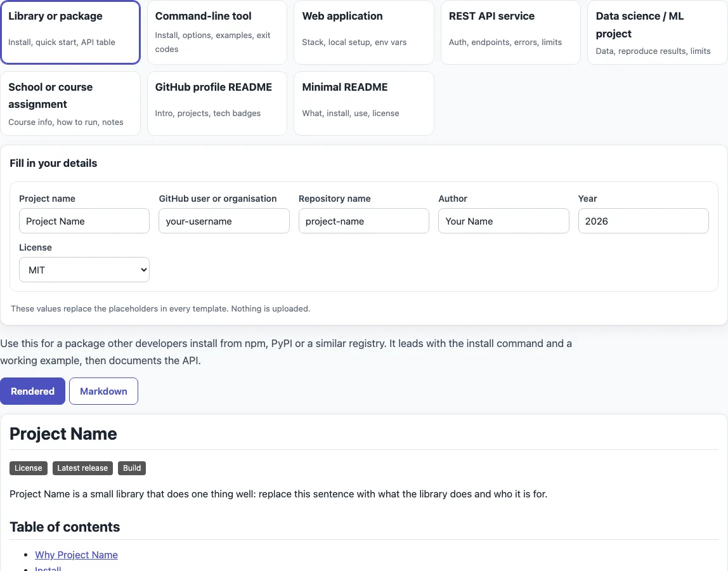Click the 'What, install, use, license' subtitle

coord(351,113)
